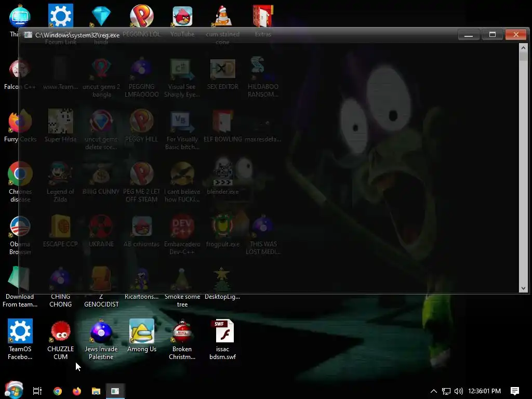
Task: Open the volume speaker tray icon
Action: tap(459, 391)
